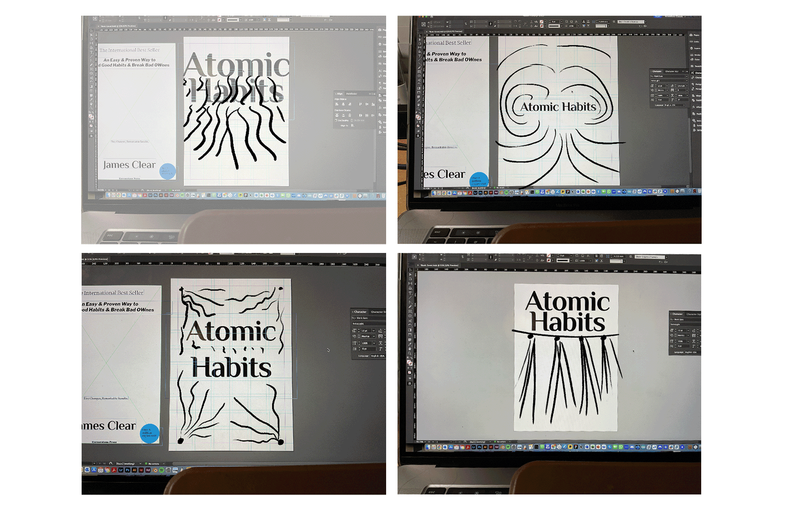Click No errors status below the corner-vines cover
812x508 pixels.
tap(154, 464)
